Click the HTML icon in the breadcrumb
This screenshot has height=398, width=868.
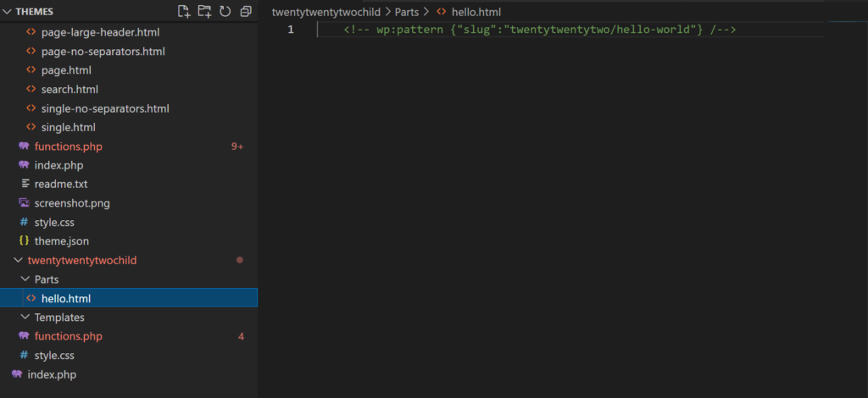pyautogui.click(x=441, y=12)
